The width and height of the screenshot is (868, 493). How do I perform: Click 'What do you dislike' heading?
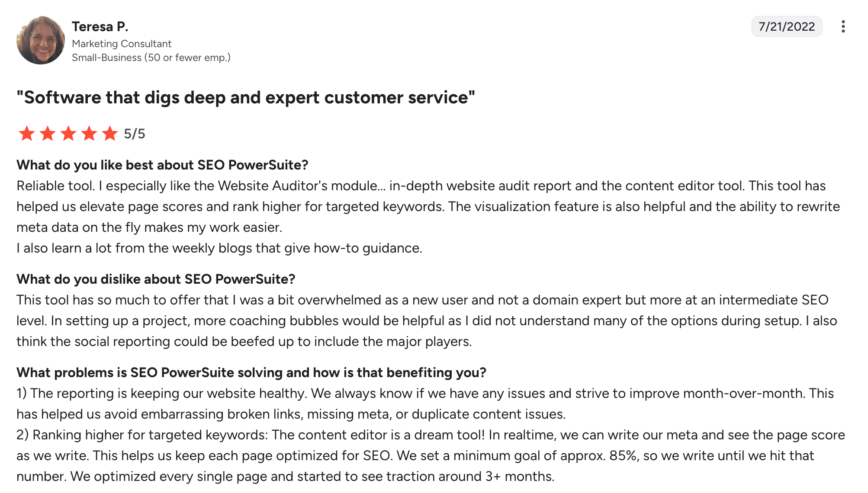pos(156,279)
